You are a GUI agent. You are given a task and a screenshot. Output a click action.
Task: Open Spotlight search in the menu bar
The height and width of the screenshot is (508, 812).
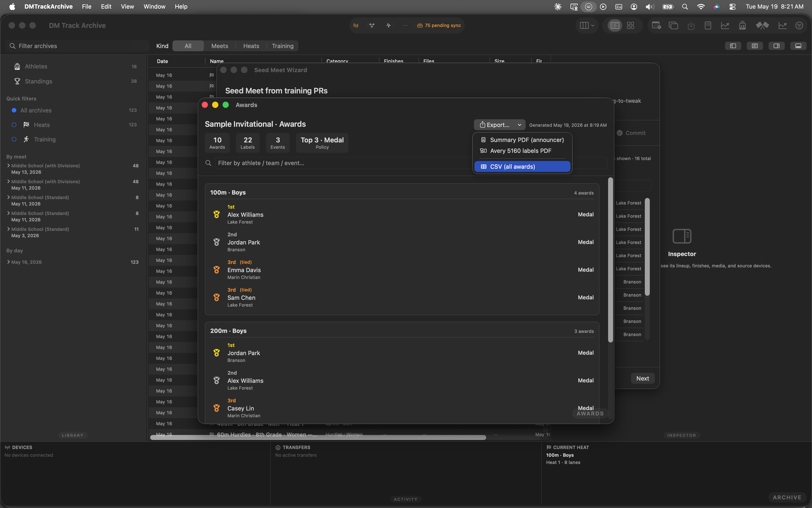[685, 7]
